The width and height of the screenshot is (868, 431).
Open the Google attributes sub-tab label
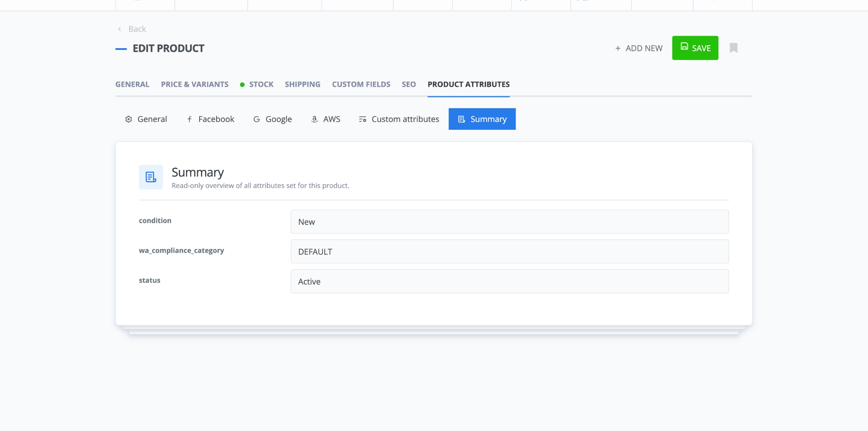pos(279,119)
